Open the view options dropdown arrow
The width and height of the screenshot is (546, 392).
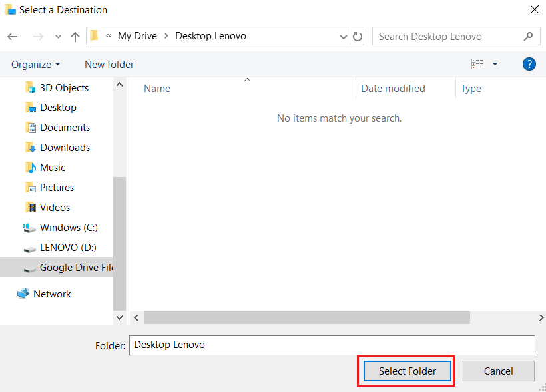(495, 64)
